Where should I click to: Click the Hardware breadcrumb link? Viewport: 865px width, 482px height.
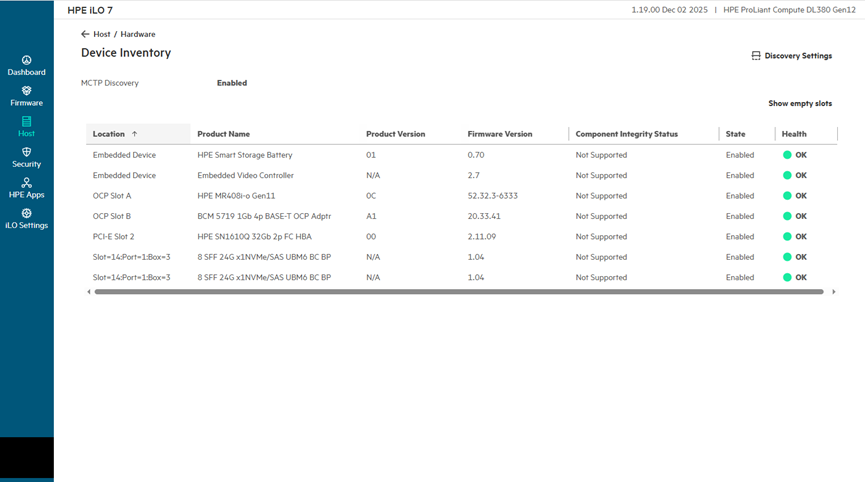point(138,34)
